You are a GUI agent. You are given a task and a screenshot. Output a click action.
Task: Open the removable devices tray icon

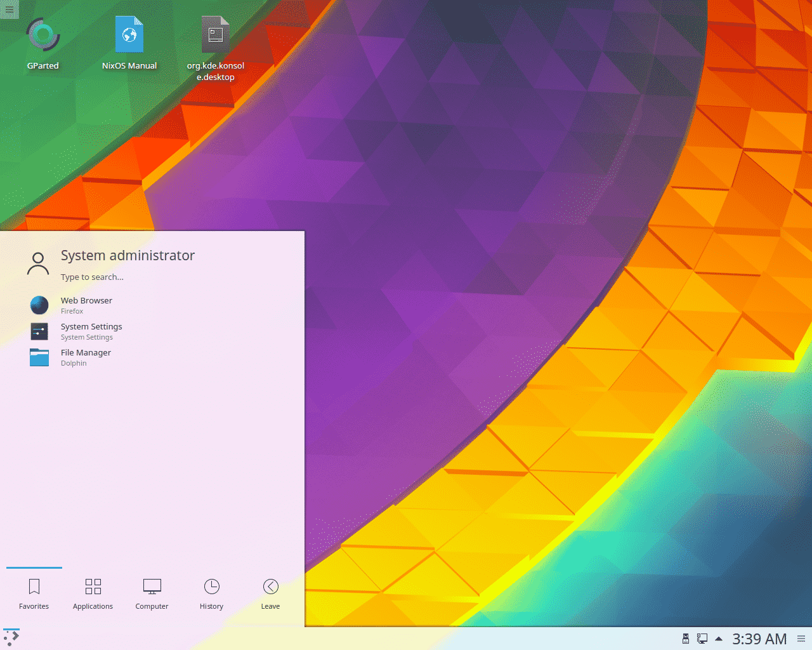point(686,639)
